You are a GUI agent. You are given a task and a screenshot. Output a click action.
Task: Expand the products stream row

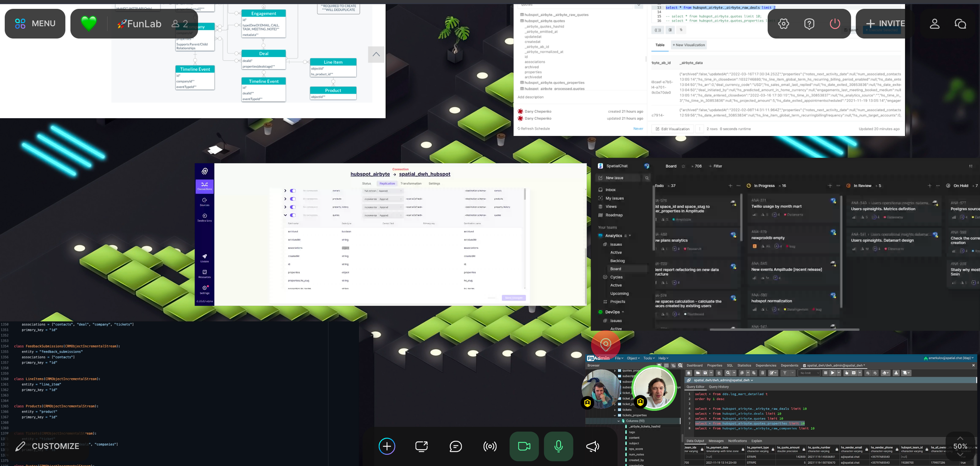pyautogui.click(x=285, y=199)
